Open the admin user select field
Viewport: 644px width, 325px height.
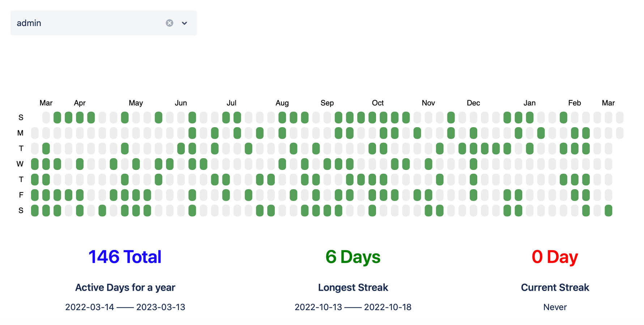(x=103, y=23)
